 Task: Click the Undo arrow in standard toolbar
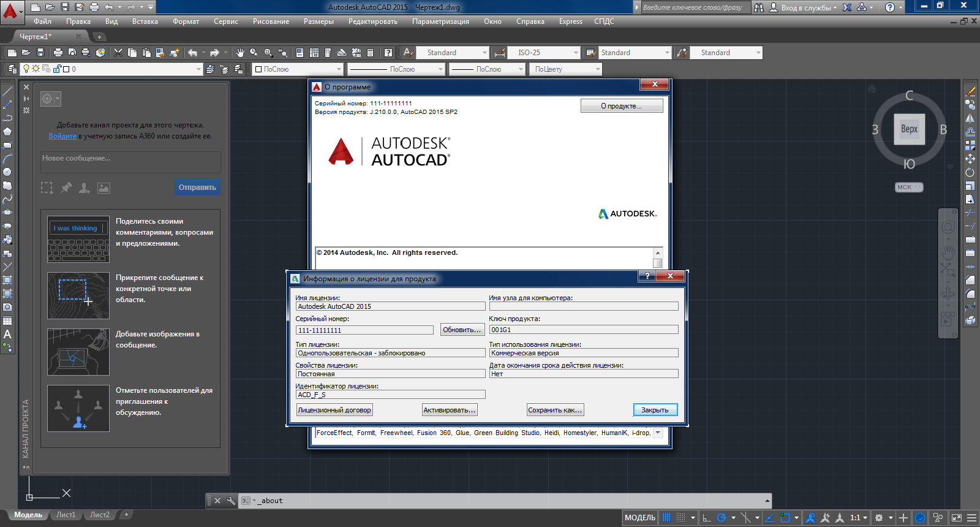click(x=193, y=53)
